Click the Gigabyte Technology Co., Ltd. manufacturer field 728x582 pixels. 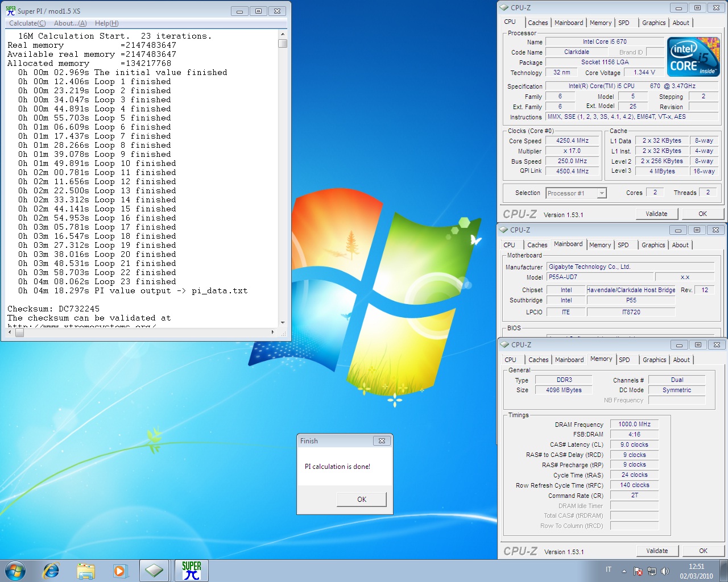pyautogui.click(x=630, y=267)
